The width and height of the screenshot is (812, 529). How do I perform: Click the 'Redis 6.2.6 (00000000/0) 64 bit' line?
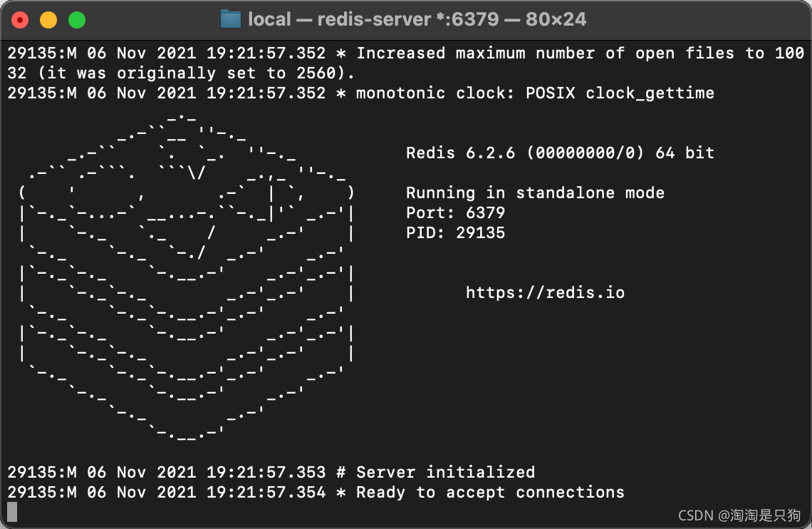coord(560,153)
